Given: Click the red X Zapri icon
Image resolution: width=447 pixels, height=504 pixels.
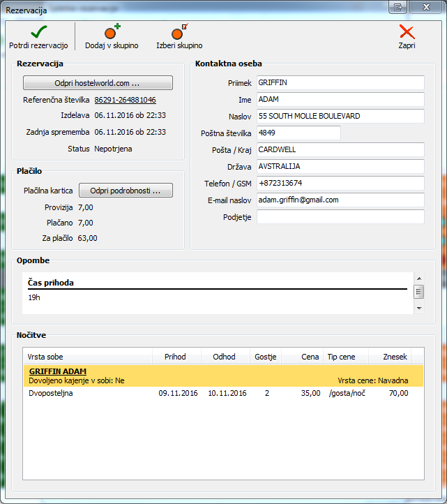Looking at the screenshot, I should pyautogui.click(x=407, y=32).
